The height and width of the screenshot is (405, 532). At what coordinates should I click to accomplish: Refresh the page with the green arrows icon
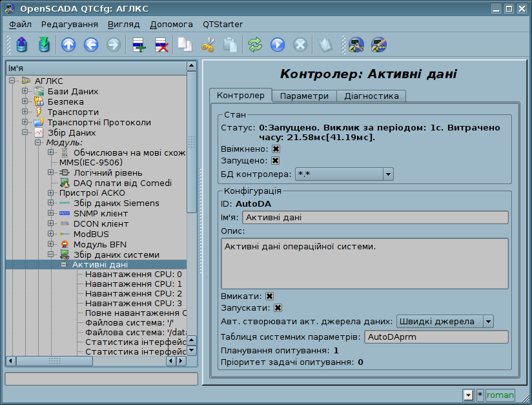(x=255, y=45)
